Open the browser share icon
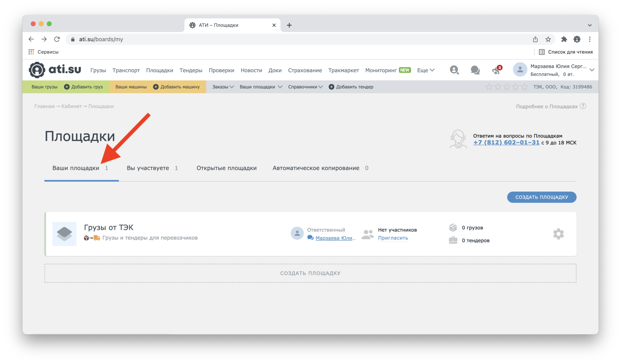Screen dimensions: 621x364 pos(535,39)
